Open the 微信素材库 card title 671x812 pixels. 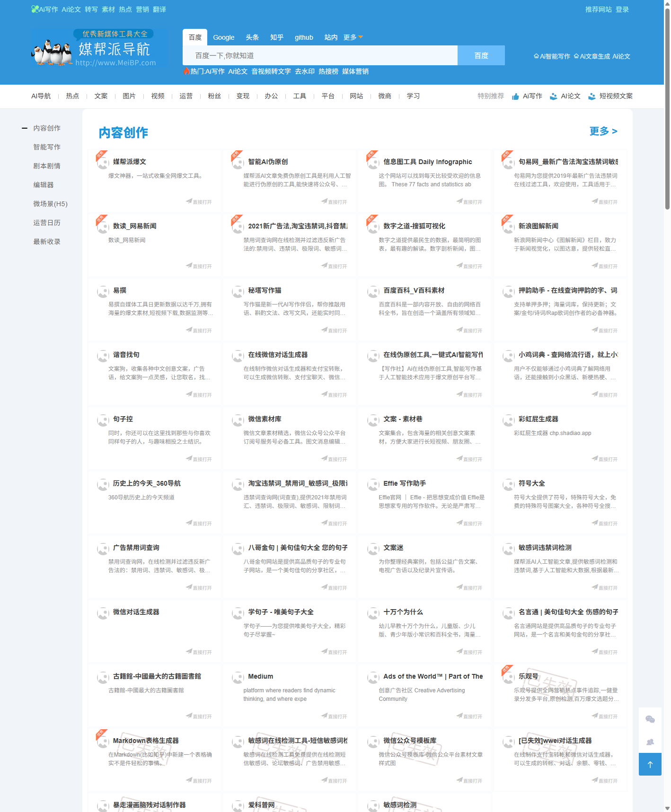(265, 419)
